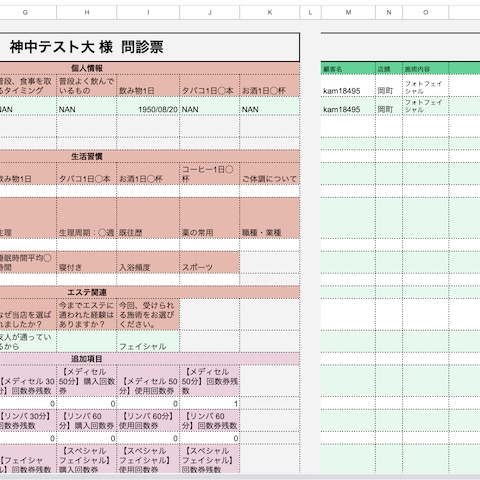Click the 神中テスト大 様 問診票 title cell
Image resolution: width=480 pixels, height=480 pixels.
pos(150,47)
